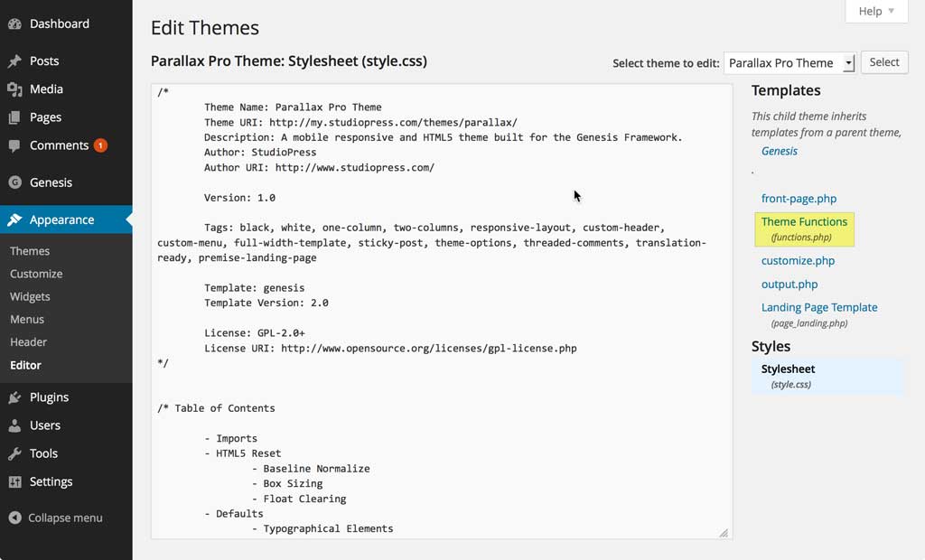Click the Posts pushpin icon

pos(14,61)
